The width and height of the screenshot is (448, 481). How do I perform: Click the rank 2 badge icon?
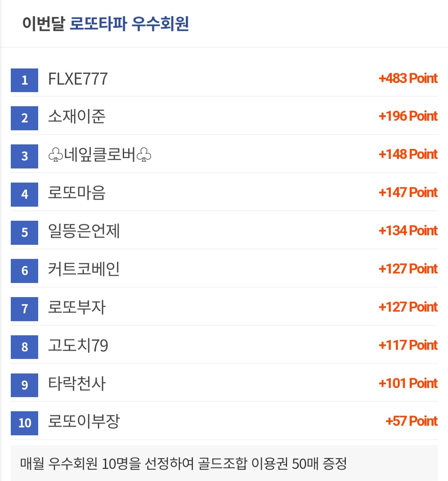24,118
